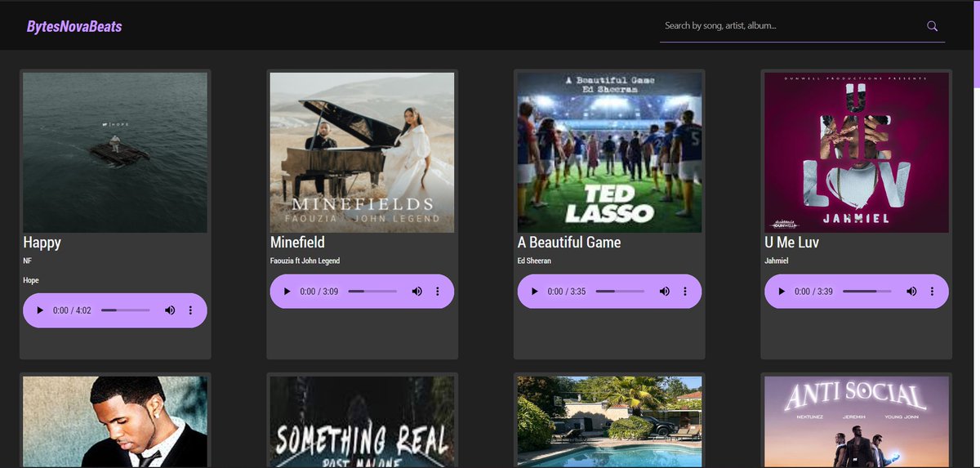Viewport: 980px width, 468px height.
Task: Mute the Minefield audio player
Action: [x=417, y=292]
